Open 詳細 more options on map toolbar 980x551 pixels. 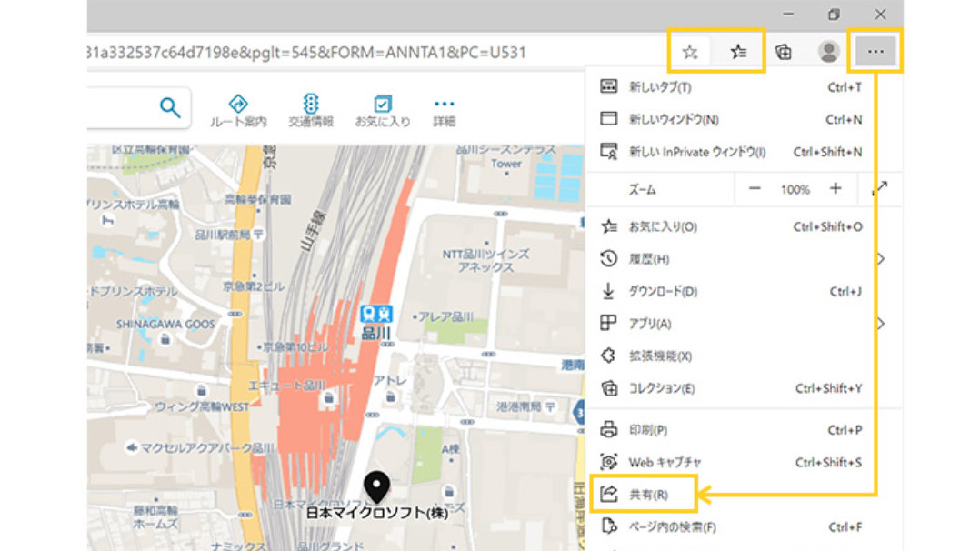click(x=444, y=111)
